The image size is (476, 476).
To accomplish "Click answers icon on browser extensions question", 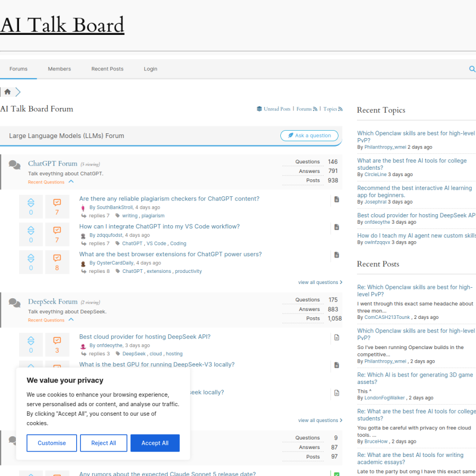I will 57,258.
